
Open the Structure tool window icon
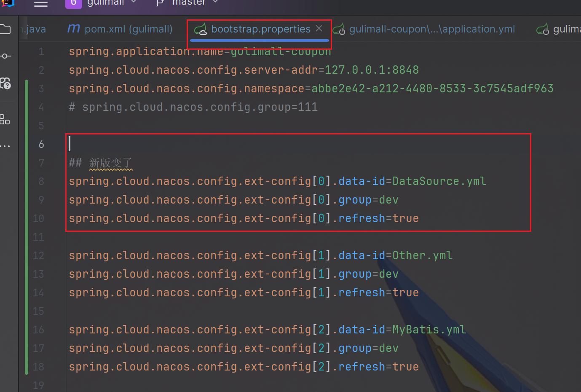tap(5, 120)
